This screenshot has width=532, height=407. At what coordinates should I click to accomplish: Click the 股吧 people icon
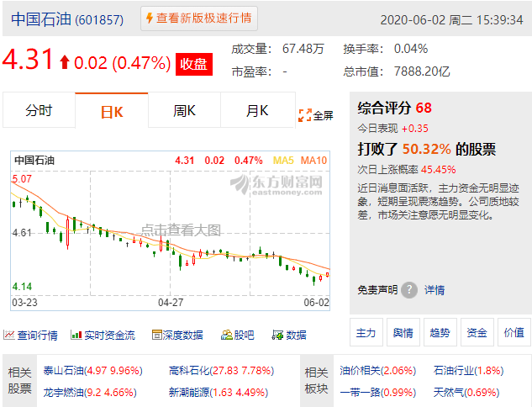tap(227, 335)
